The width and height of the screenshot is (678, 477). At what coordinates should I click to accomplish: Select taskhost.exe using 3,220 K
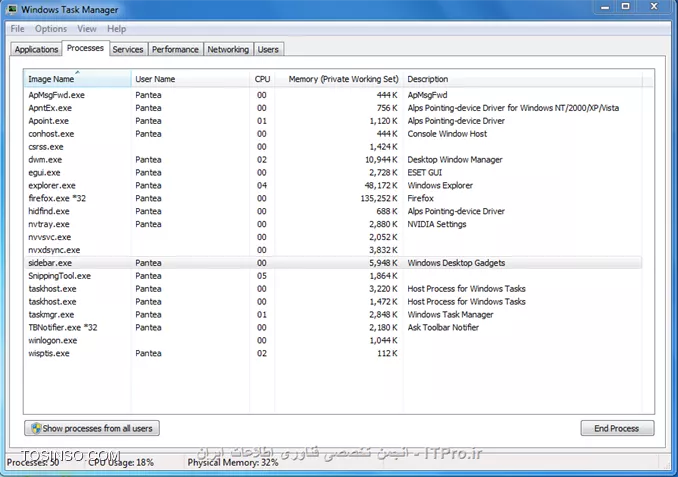point(333,289)
